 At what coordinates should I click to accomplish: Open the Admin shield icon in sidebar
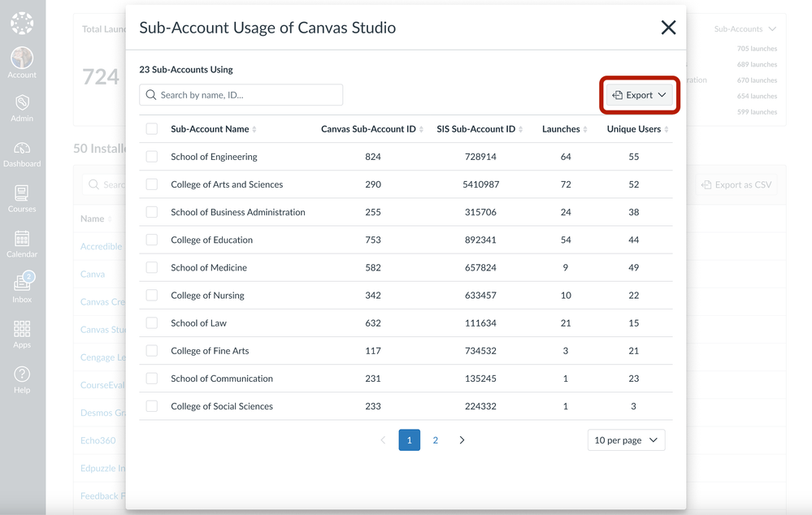point(22,107)
